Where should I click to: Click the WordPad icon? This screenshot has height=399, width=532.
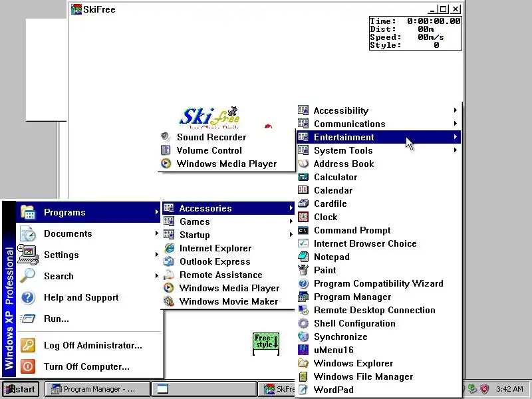click(303, 390)
